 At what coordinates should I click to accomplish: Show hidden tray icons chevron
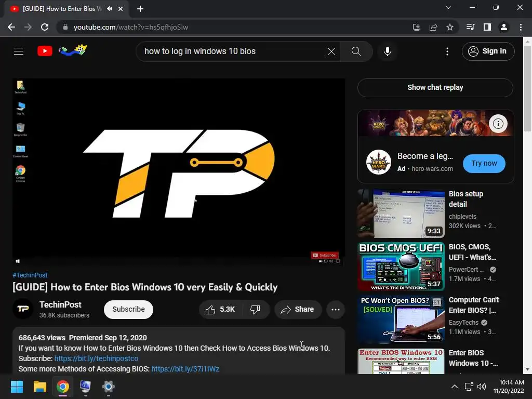click(x=454, y=387)
